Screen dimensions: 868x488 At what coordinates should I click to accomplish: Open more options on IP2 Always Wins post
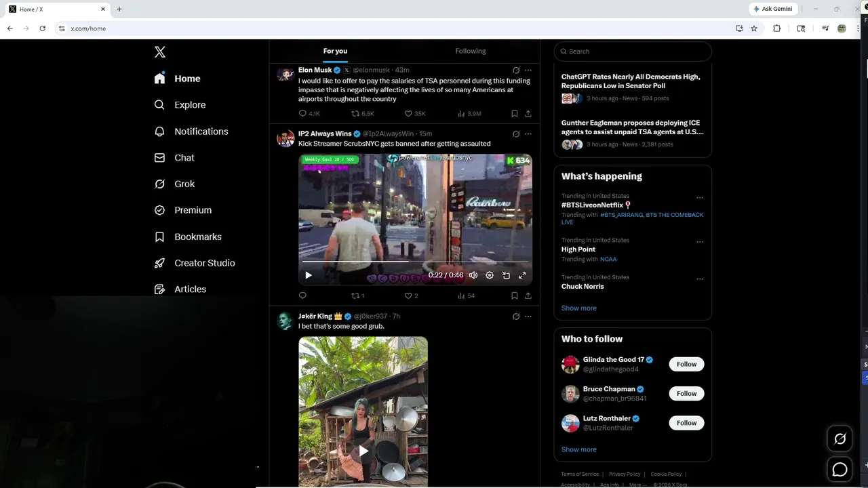528,134
